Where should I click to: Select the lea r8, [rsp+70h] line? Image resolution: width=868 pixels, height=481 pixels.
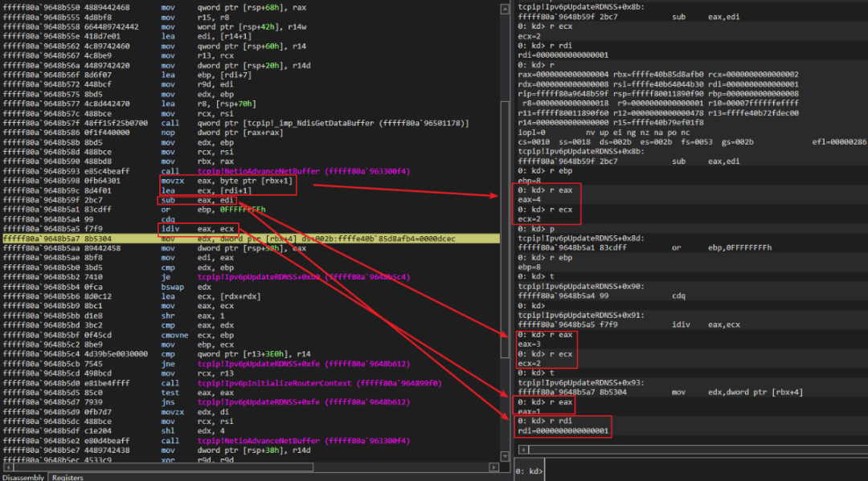point(252,104)
